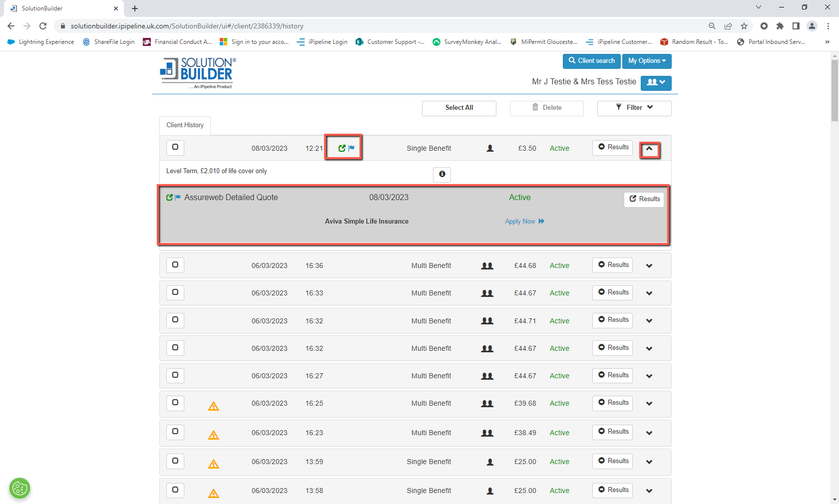Click the SolutionBuilder logo
This screenshot has width=839, height=504.
tap(198, 73)
